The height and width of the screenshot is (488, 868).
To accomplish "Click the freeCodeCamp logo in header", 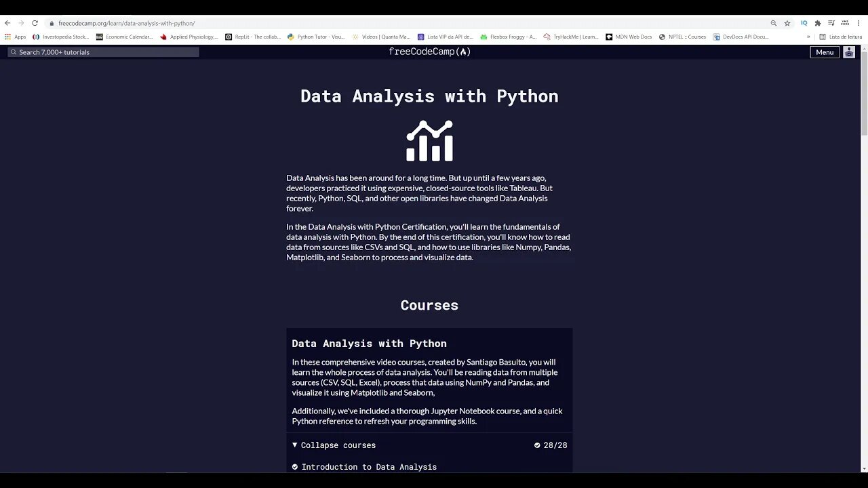I will 429,52.
